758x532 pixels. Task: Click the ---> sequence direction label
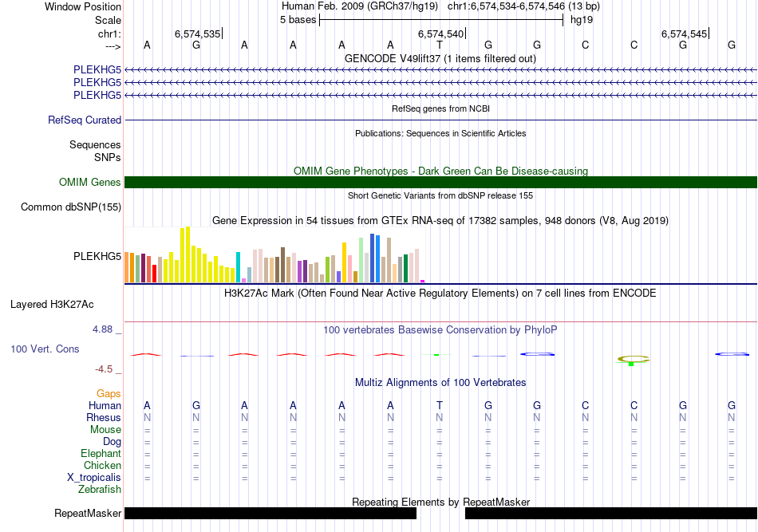pyautogui.click(x=113, y=46)
